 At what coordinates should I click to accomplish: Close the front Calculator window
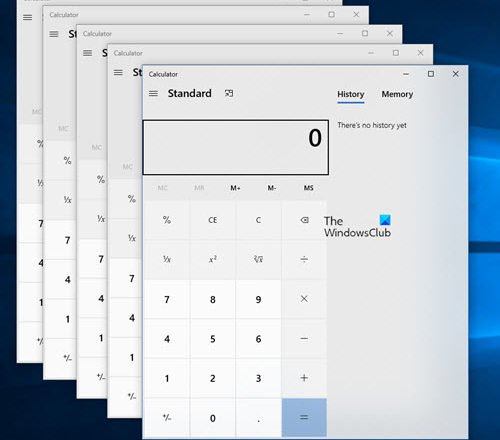(456, 74)
